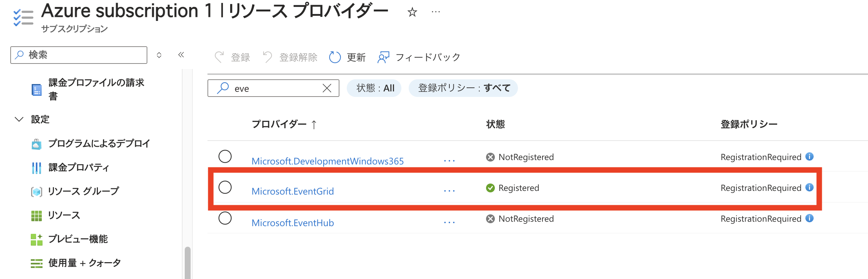Click the NotRegistered X icon for EventHub
868x279 pixels.
490,219
